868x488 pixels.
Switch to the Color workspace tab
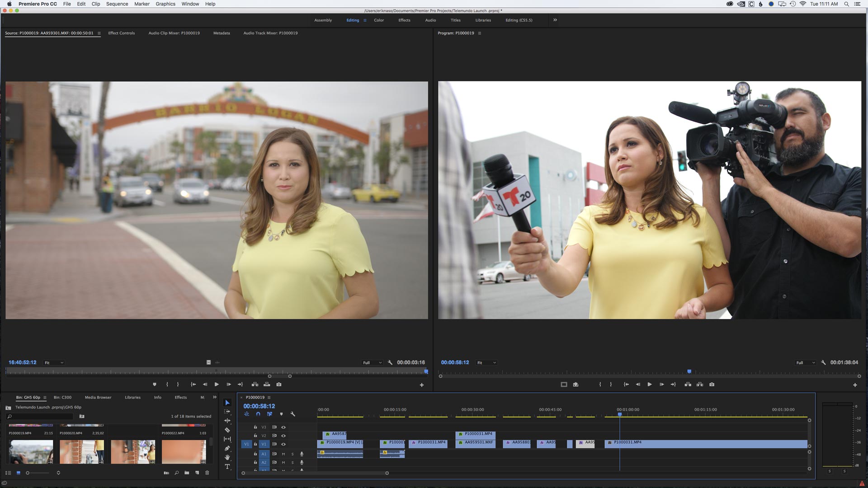click(379, 20)
